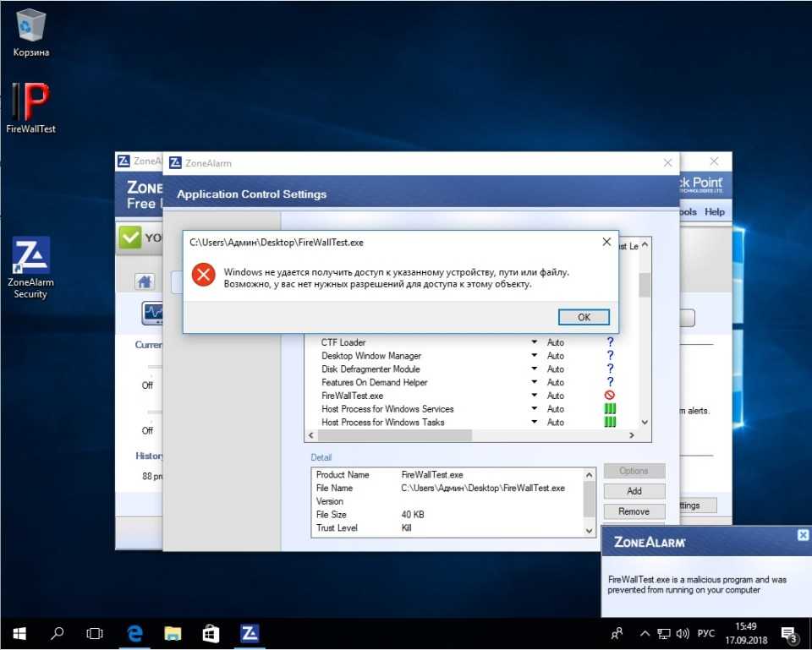Screen dimensions: 812x650
Task: Open the Microsoft Store taskbar icon
Action: pos(211,633)
